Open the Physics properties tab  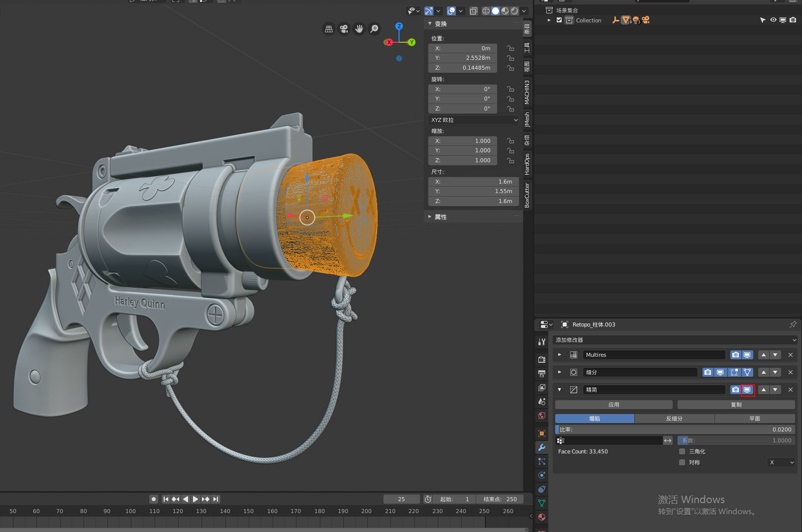(x=542, y=475)
